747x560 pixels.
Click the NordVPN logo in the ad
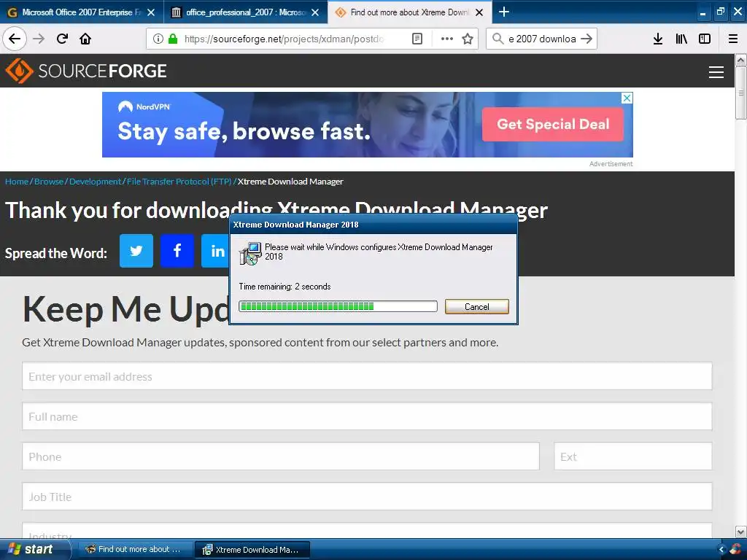pos(144,106)
